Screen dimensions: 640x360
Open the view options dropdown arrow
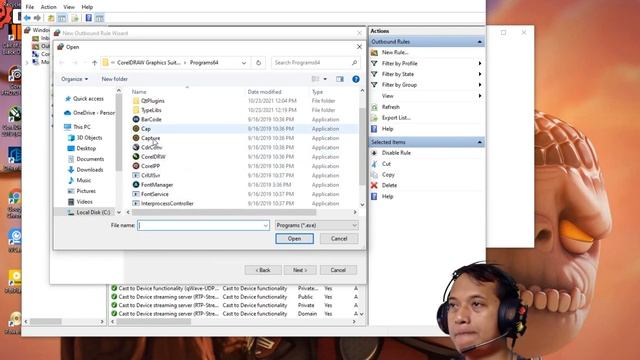pyautogui.click(x=325, y=79)
